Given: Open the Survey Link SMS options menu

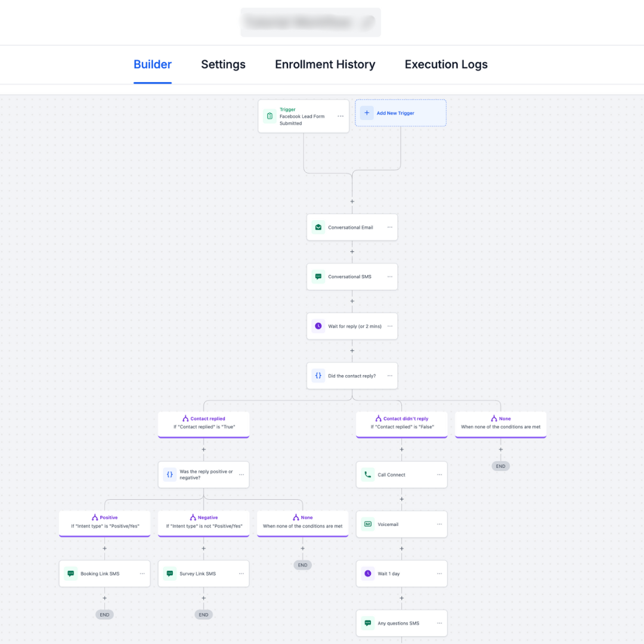Looking at the screenshot, I should [x=241, y=574].
